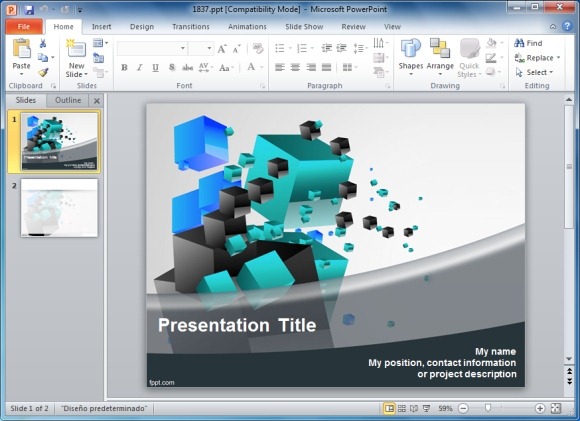Switch to Slide Show tab
The height and width of the screenshot is (421, 580).
click(x=304, y=27)
